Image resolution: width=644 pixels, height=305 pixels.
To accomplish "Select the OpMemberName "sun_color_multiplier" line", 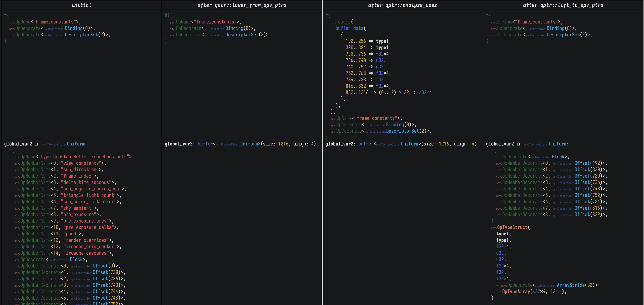I will click(x=68, y=202).
